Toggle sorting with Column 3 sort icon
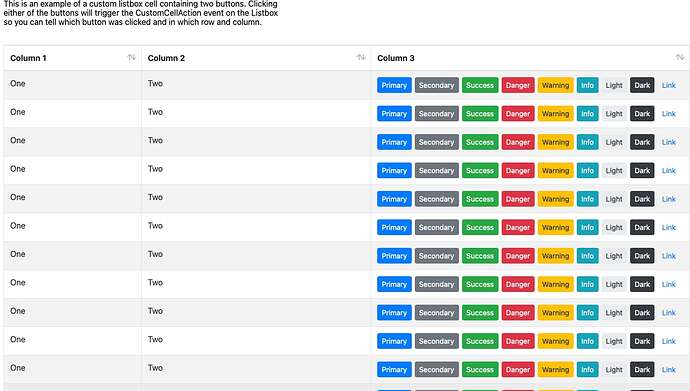This screenshot has width=690, height=391. click(x=680, y=58)
